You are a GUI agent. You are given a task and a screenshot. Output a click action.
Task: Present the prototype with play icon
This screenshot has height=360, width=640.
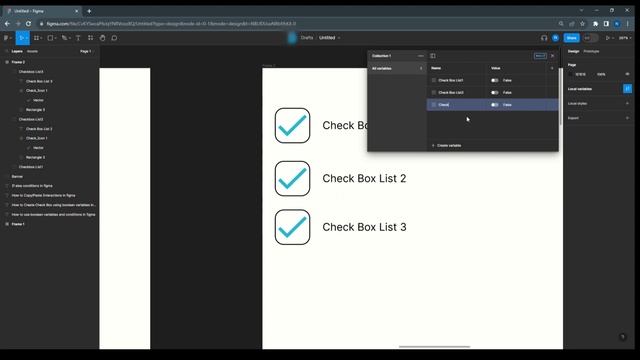point(607,38)
